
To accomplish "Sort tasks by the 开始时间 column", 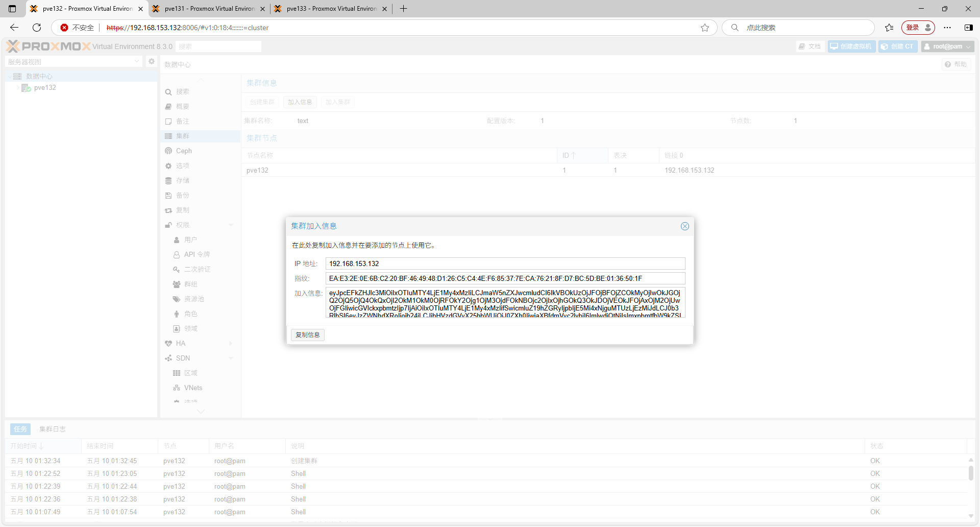I will (43, 446).
